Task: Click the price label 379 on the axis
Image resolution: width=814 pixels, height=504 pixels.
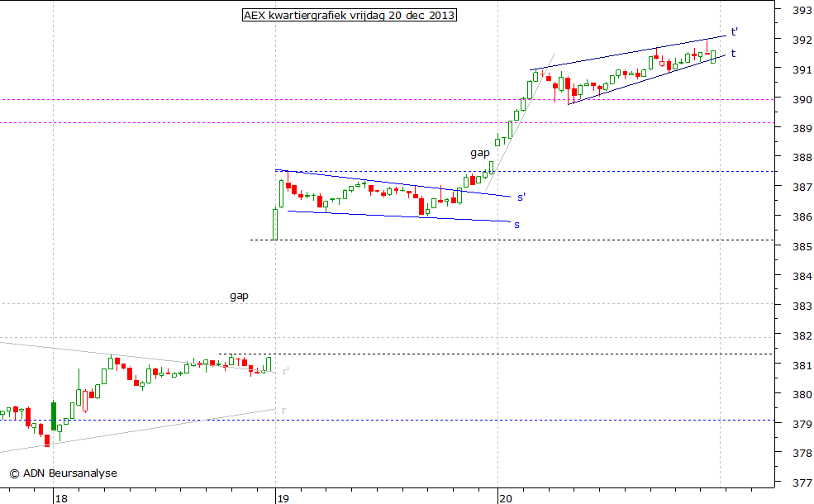Action: click(802, 424)
